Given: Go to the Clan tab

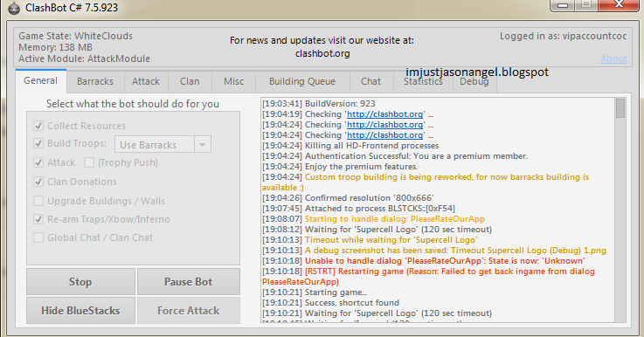Looking at the screenshot, I should click(x=190, y=81).
